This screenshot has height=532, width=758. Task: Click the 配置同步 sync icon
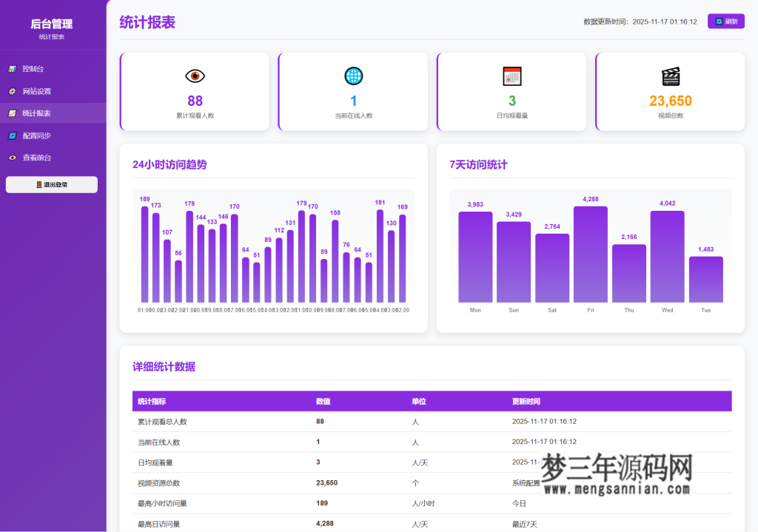tap(13, 135)
